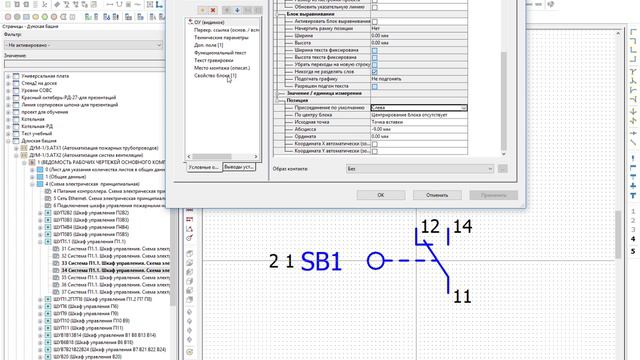Viewport: 640px width, 360px height.
Task: Check 'Ширина текста фиксирована' checkbox
Action: coord(374,50)
